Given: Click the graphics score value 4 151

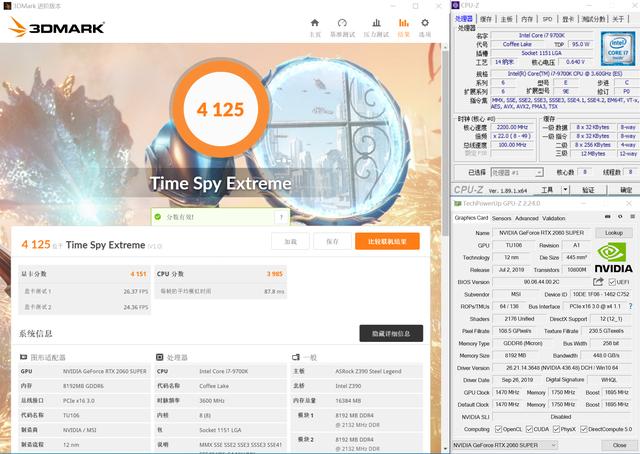Looking at the screenshot, I should (138, 274).
